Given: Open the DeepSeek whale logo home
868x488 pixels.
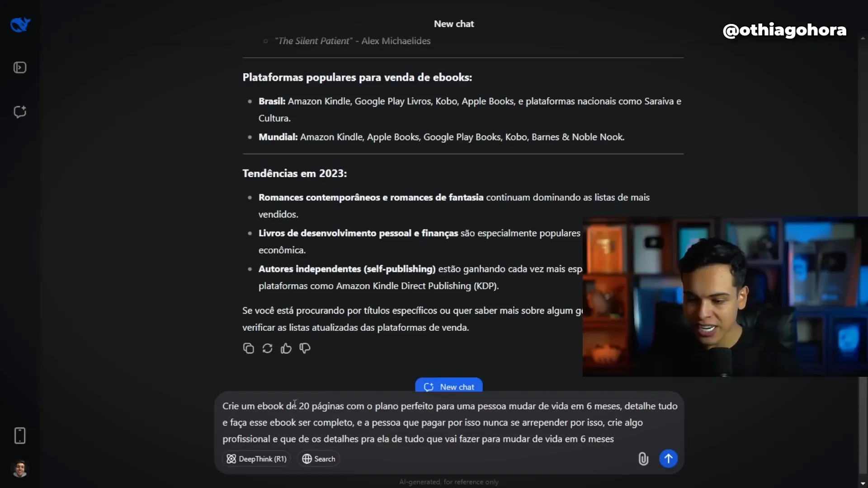Looking at the screenshot, I should click(x=20, y=24).
